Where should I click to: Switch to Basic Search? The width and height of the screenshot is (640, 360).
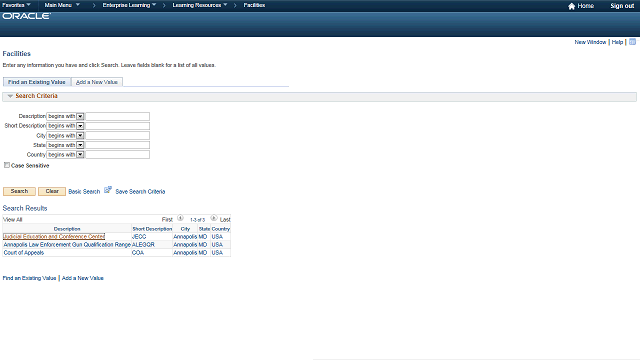click(84, 191)
